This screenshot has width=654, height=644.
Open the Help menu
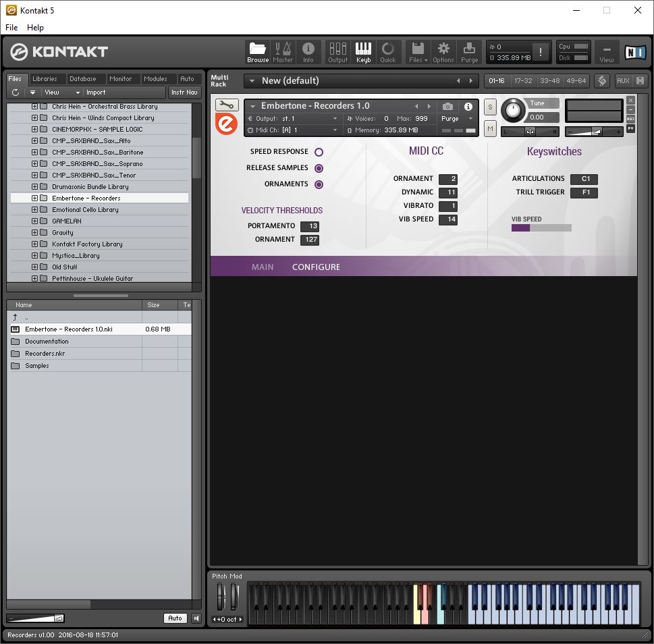(35, 28)
